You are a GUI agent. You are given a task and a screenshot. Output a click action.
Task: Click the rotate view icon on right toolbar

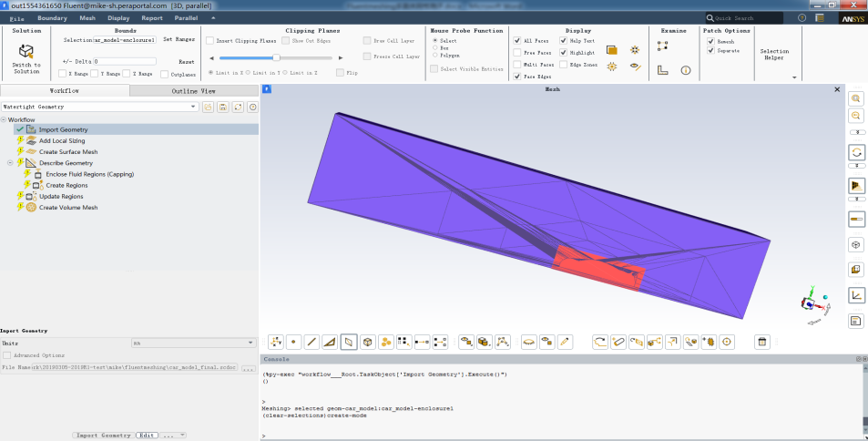856,152
